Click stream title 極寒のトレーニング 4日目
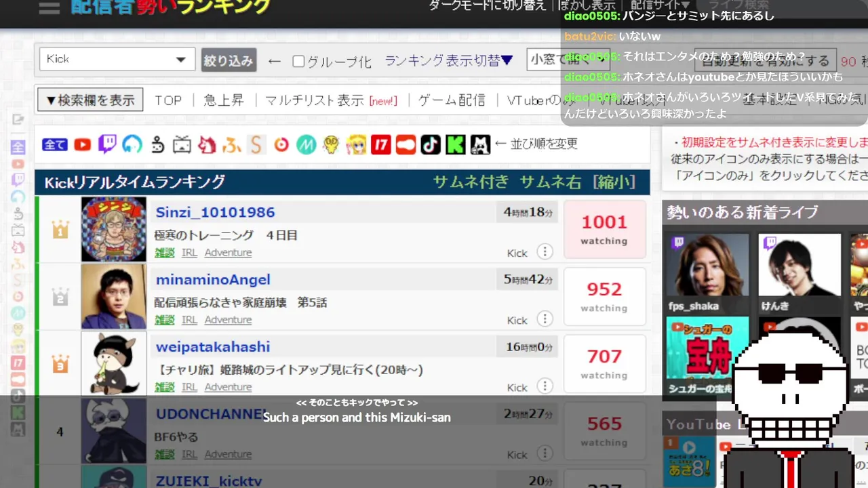This screenshot has width=868, height=488. click(226, 235)
